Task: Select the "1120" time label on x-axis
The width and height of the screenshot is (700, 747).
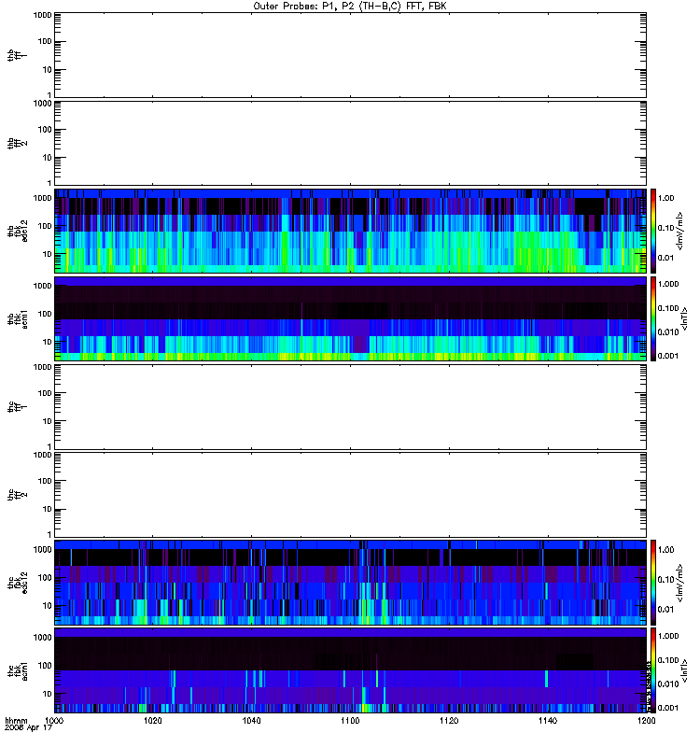Action: tap(449, 720)
